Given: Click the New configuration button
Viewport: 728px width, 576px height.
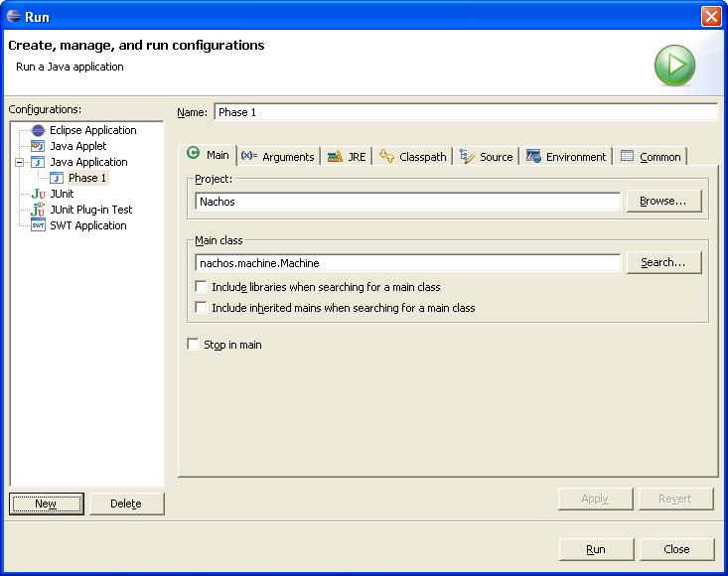Looking at the screenshot, I should pyautogui.click(x=46, y=504).
